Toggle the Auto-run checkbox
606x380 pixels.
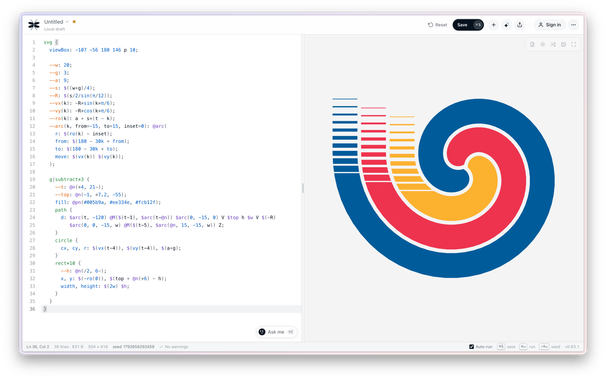click(472, 347)
